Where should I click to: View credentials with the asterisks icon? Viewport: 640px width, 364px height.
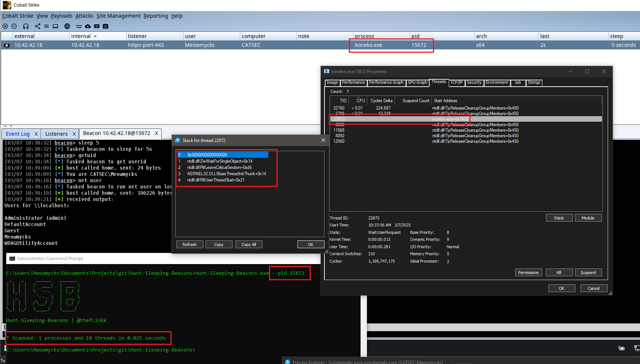pos(79,26)
